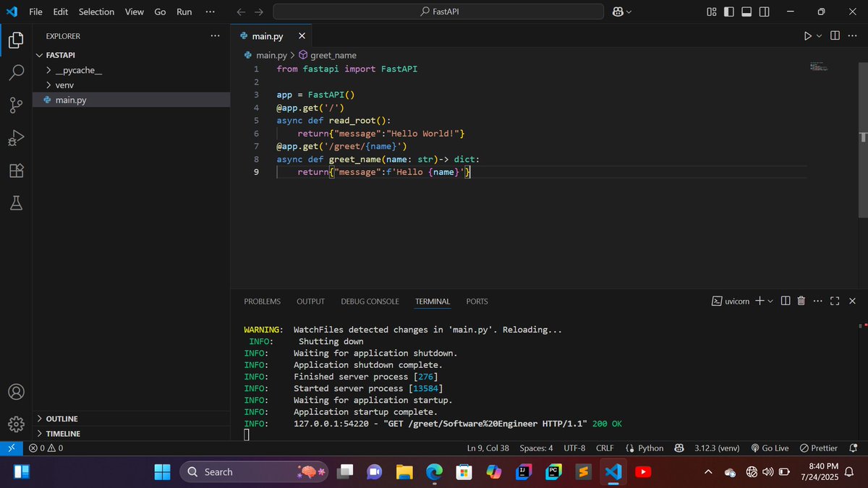The height and width of the screenshot is (488, 868).
Task: Open new terminal launch profile dropdown
Action: click(770, 301)
